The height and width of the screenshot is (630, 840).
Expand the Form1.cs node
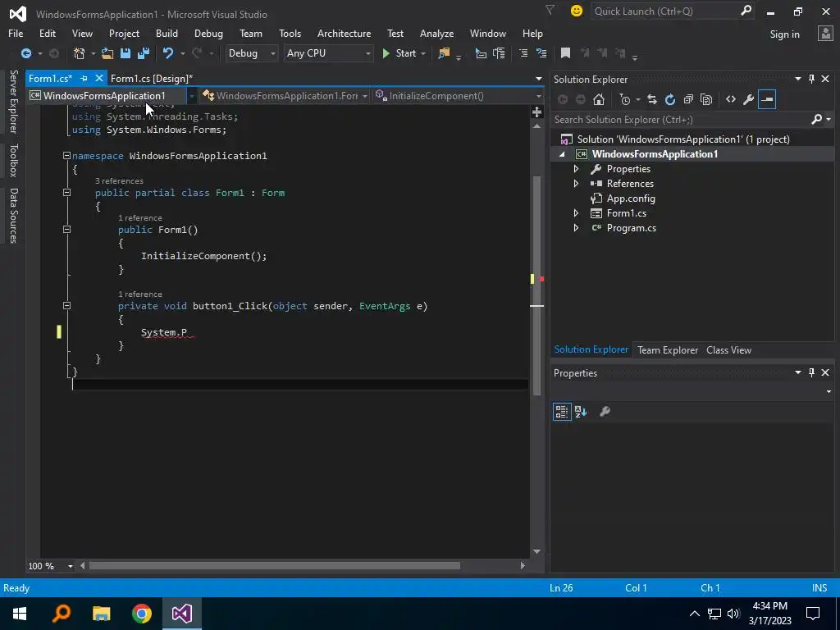click(x=576, y=213)
